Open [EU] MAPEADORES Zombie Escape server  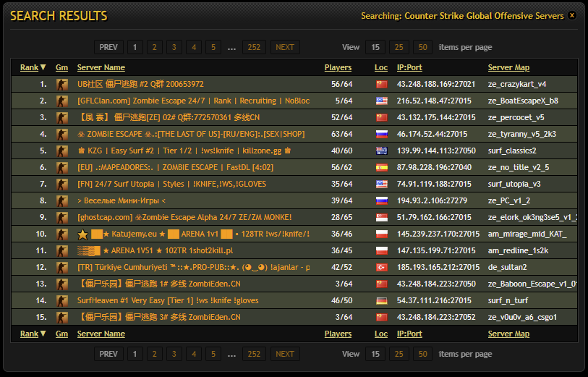pyautogui.click(x=175, y=167)
